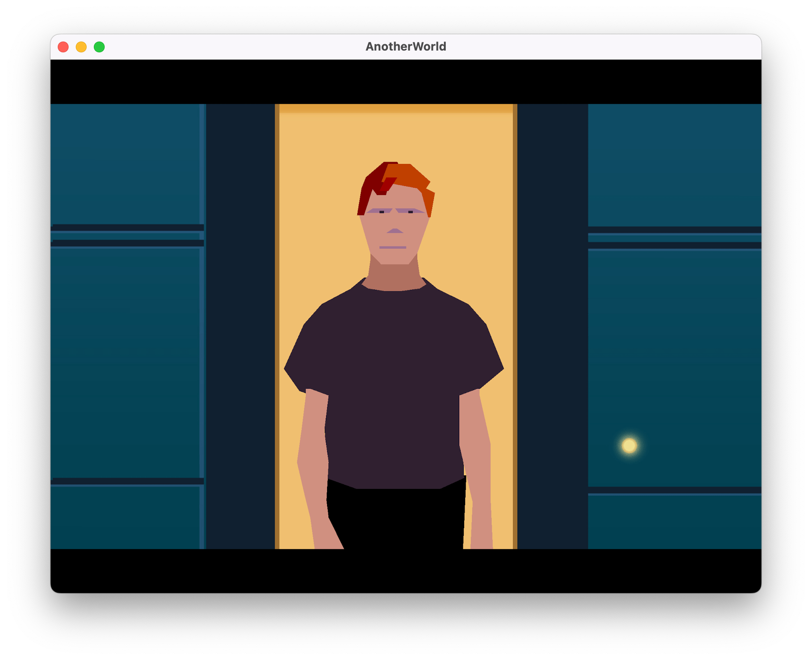The width and height of the screenshot is (812, 660).
Task: Click the AnotherWorld window title
Action: coord(406,46)
